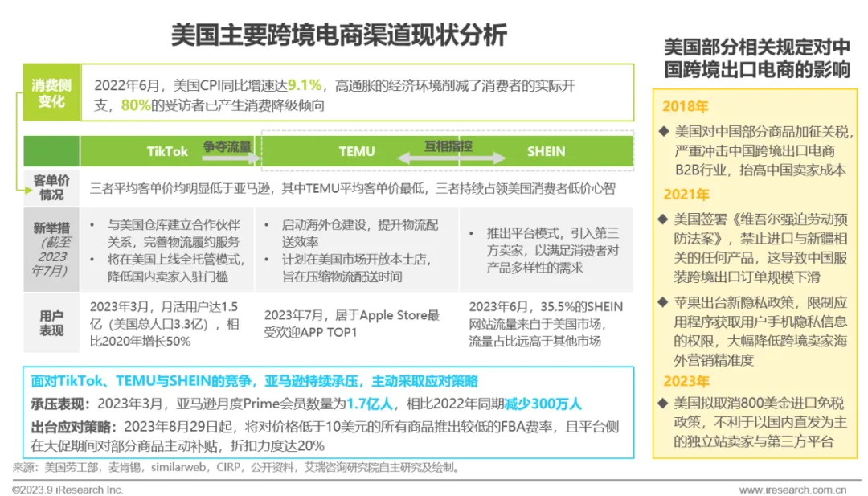Click the sidebar title 美国部分相关规定对中国跨境出口电商的影响

click(x=757, y=58)
